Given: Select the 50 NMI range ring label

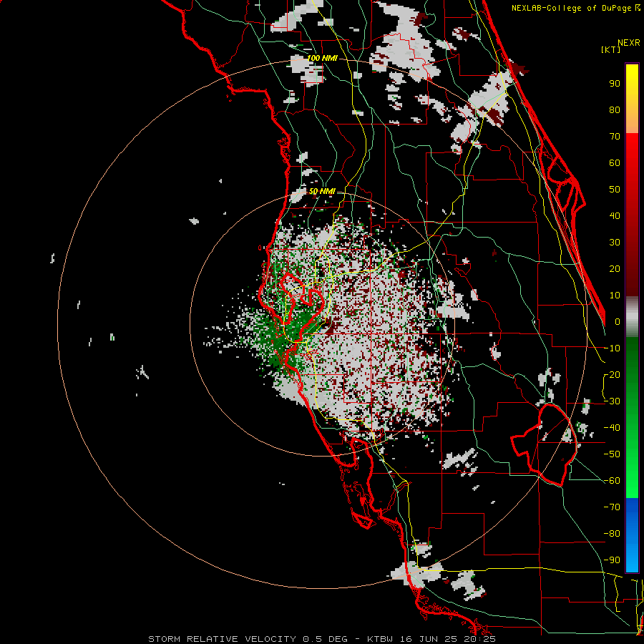Looking at the screenshot, I should tap(322, 191).
